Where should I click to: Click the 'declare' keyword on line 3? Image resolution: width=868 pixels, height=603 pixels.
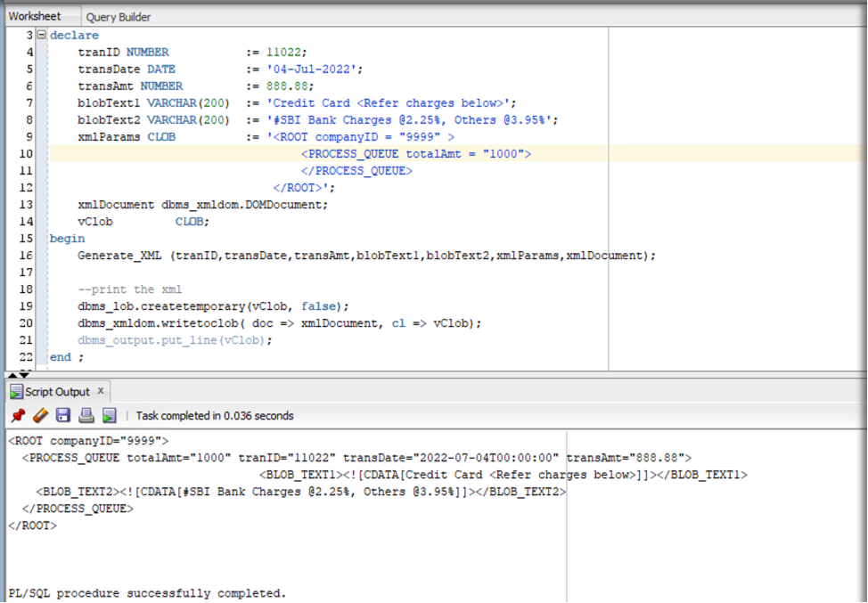(74, 36)
